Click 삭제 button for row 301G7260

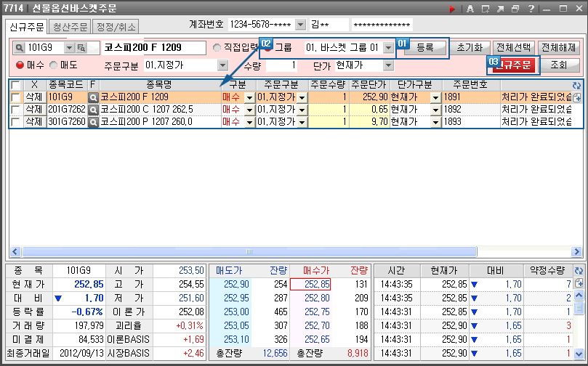tap(34, 122)
